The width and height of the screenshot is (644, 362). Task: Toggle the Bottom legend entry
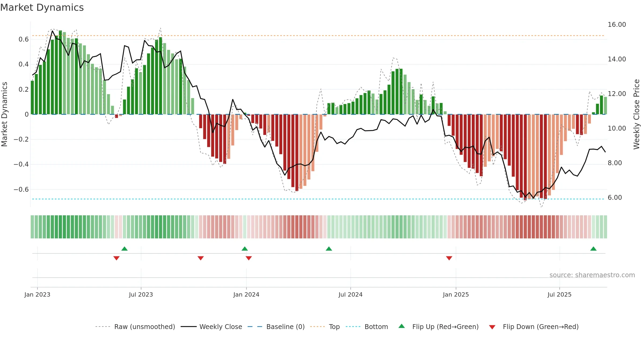point(367,327)
